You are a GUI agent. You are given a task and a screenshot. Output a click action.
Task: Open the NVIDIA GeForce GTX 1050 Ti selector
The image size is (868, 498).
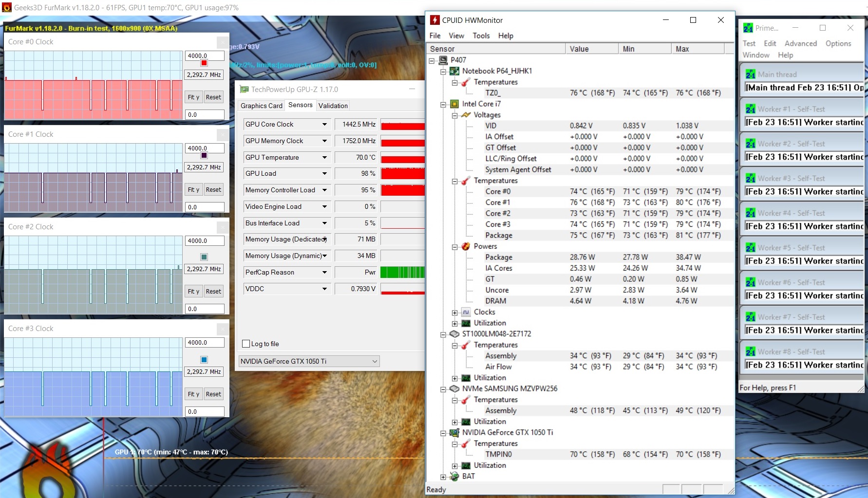coord(309,361)
